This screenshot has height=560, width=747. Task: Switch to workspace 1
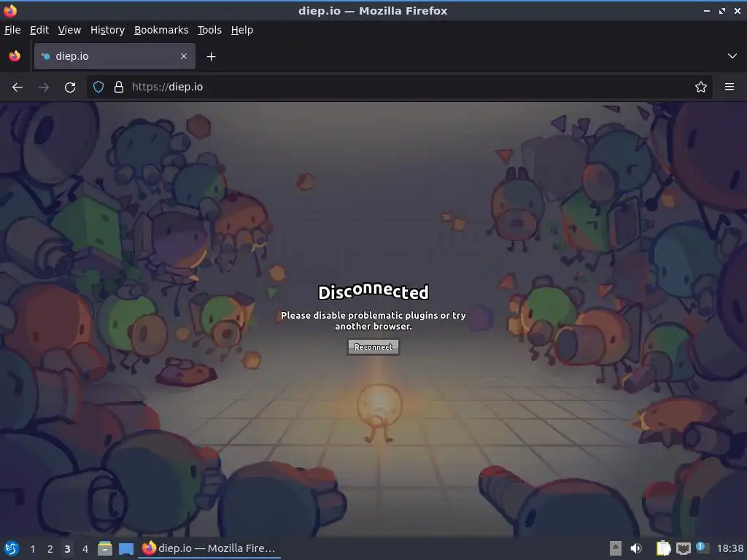tap(32, 549)
